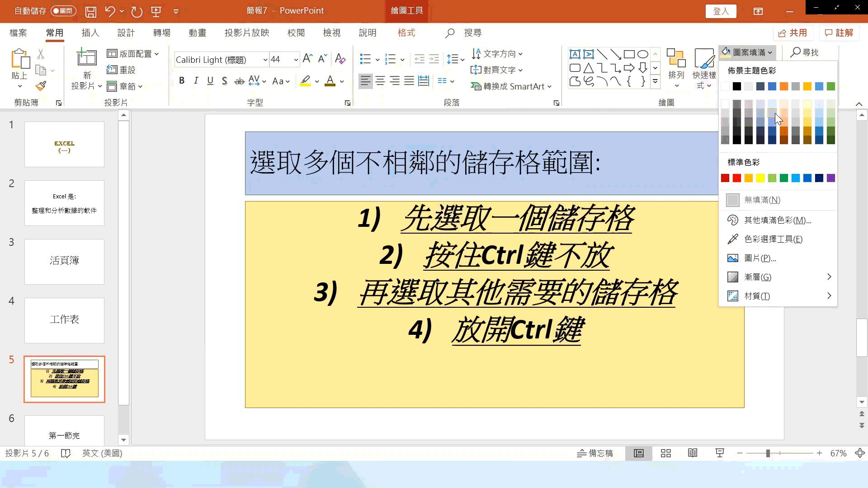The height and width of the screenshot is (488, 868).
Task: Select slide 3 thumbnail
Action: [x=64, y=262]
